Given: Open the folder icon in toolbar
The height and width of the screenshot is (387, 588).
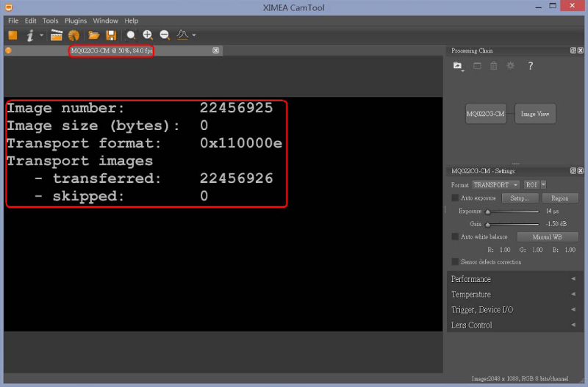Looking at the screenshot, I should coord(94,35).
